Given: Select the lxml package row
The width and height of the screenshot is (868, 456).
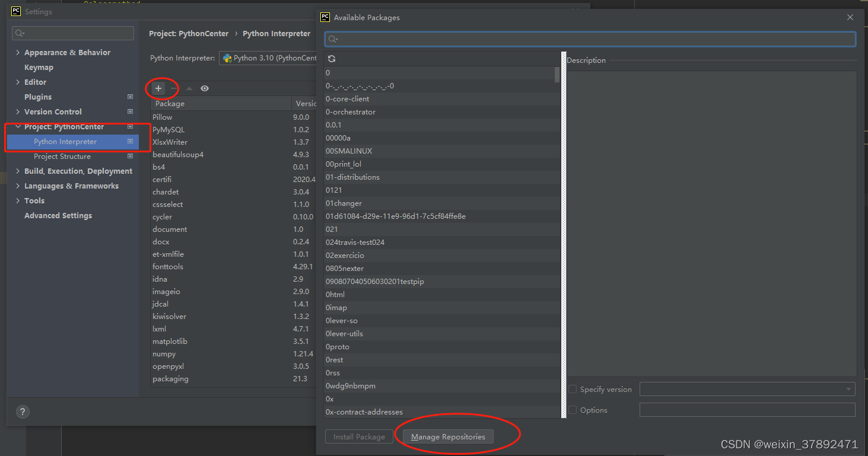Looking at the screenshot, I should point(234,329).
